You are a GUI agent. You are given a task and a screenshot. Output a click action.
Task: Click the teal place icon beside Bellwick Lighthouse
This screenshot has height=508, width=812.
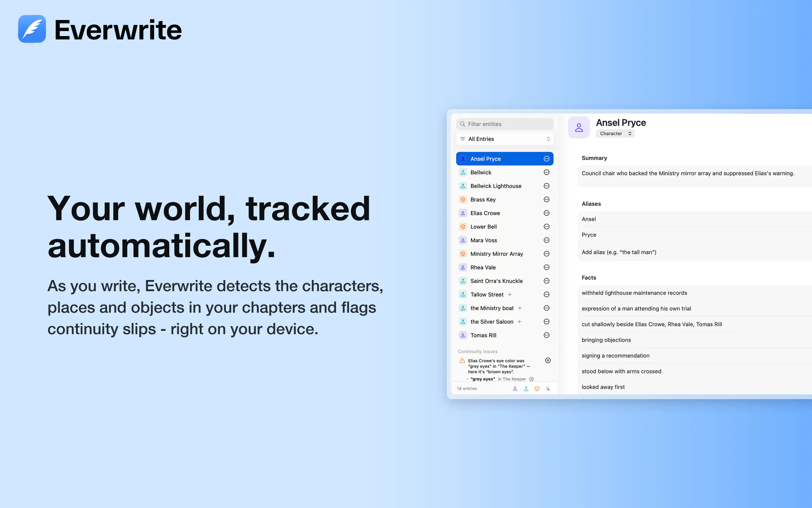(x=463, y=186)
